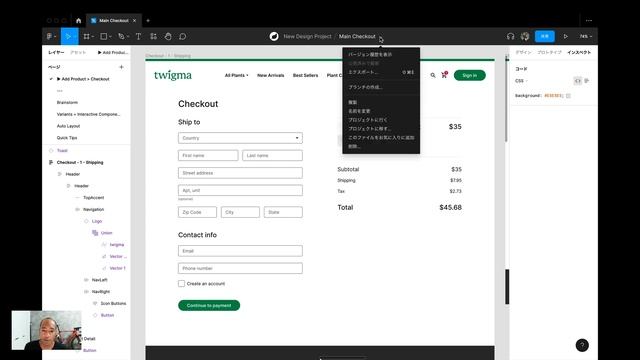Image resolution: width=640 pixels, height=360 pixels.
Task: Select the Text tool
Action: pos(138,36)
